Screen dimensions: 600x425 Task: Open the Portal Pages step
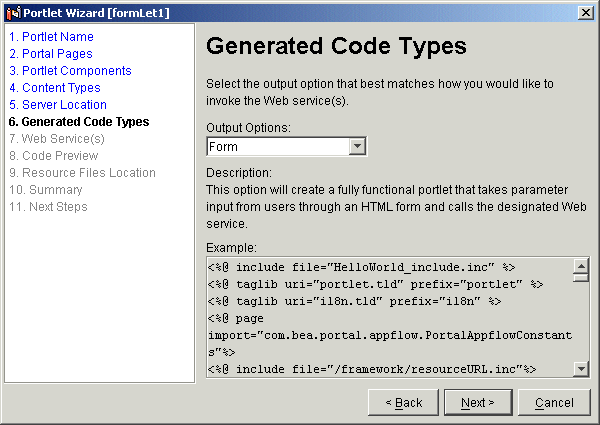coord(50,54)
